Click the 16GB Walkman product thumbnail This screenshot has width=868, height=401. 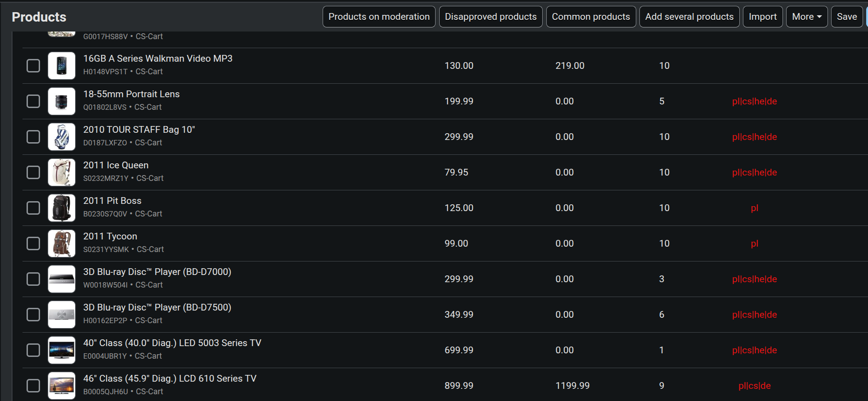62,66
